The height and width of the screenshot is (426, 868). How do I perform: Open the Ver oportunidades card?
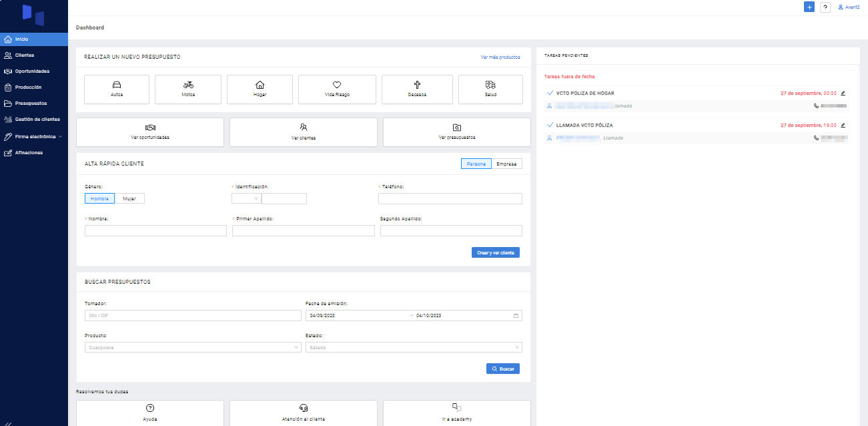point(150,132)
